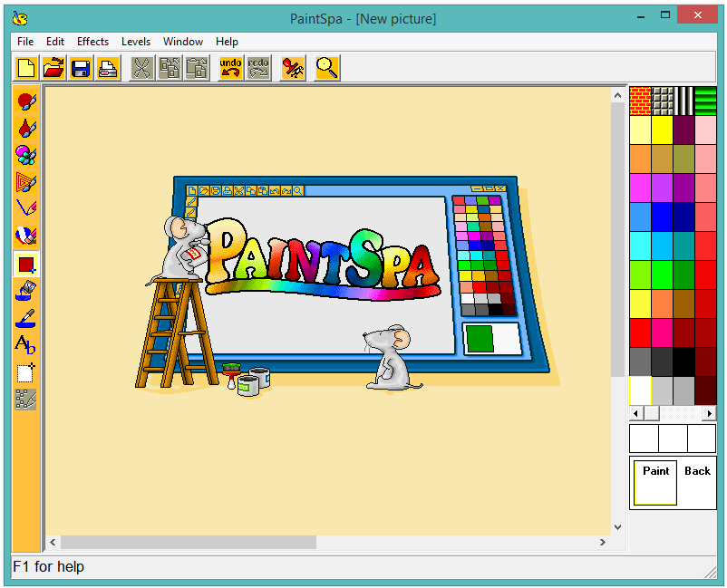Maximize the PaintSpa window

coord(665,15)
